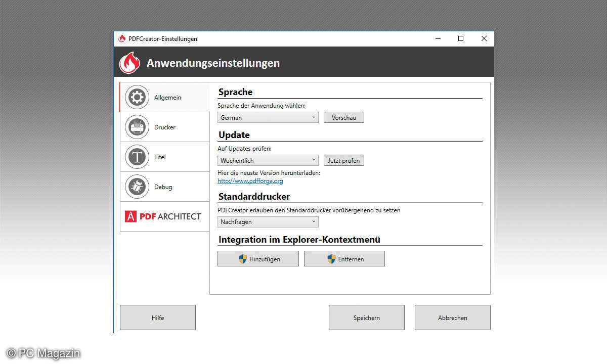Click the Update section heading
607x364 pixels.
(234, 135)
